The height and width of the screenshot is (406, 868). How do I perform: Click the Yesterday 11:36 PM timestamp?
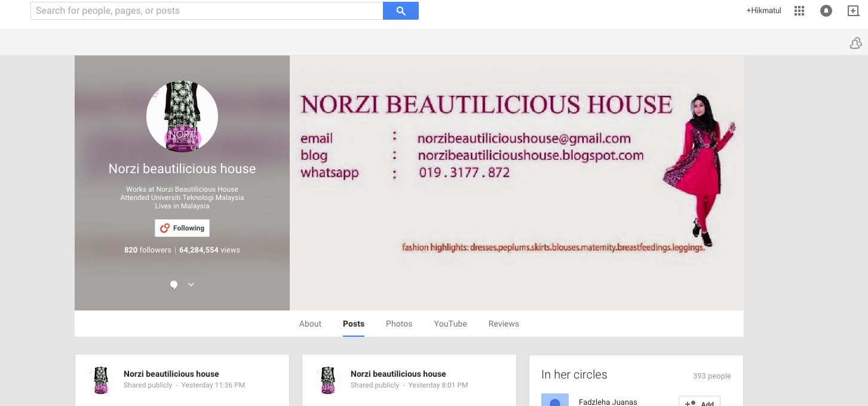213,385
